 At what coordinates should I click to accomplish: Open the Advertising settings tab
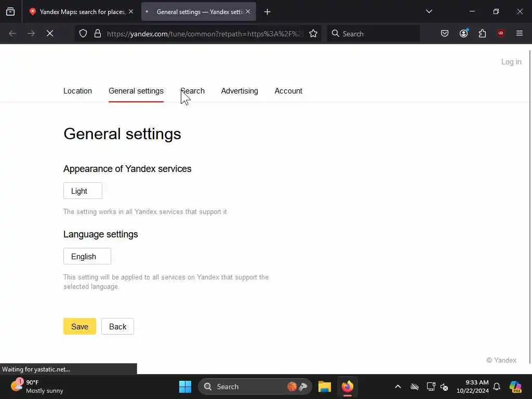[240, 91]
